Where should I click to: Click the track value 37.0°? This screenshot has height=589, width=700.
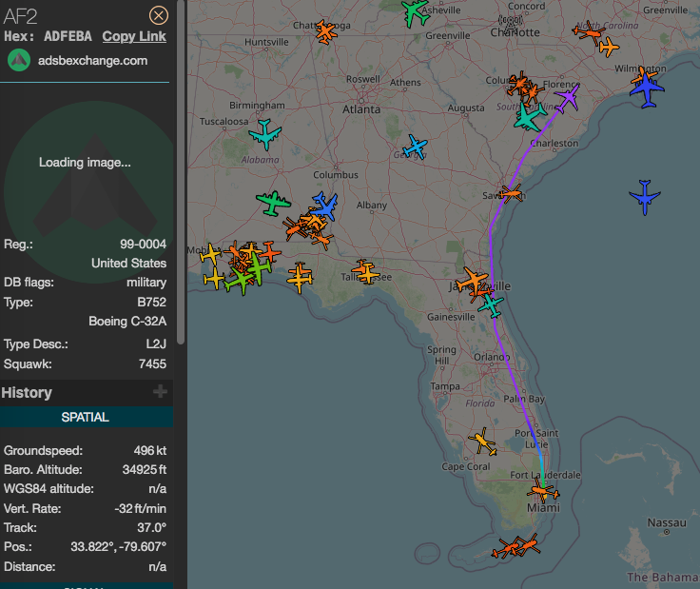[152, 527]
